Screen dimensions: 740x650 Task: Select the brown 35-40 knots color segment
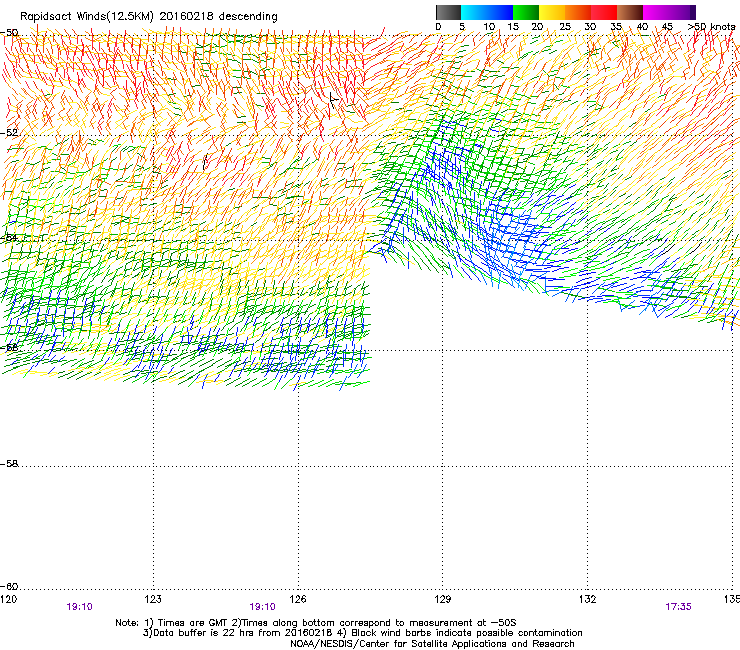(630, 12)
